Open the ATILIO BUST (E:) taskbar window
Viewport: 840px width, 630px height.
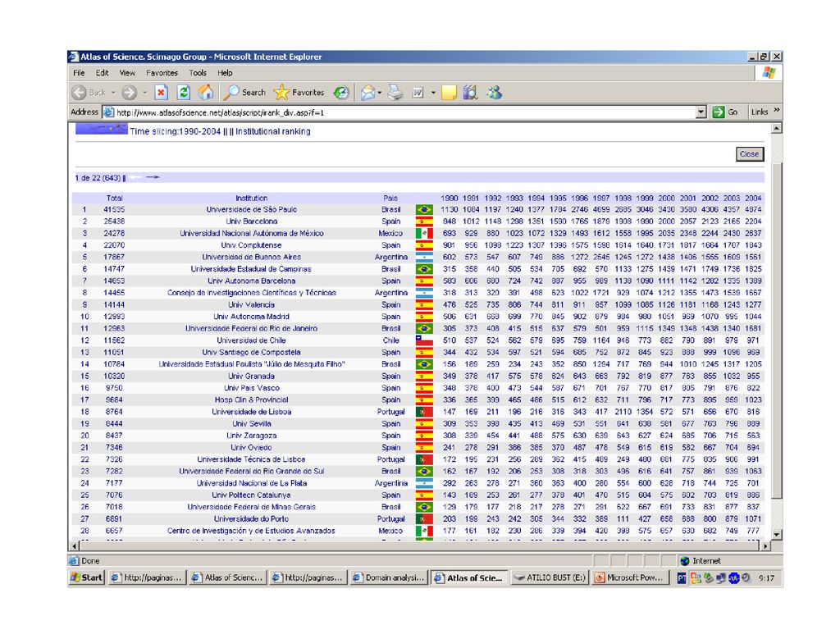click(x=550, y=577)
